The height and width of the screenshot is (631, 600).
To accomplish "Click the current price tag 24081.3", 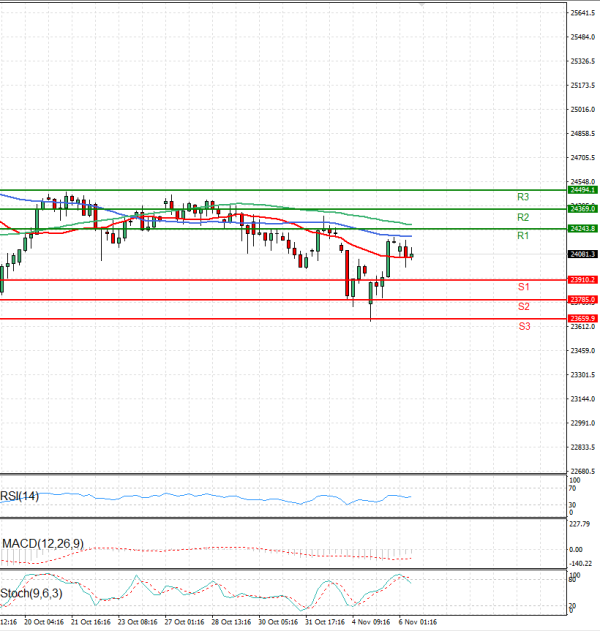I will pyautogui.click(x=582, y=254).
